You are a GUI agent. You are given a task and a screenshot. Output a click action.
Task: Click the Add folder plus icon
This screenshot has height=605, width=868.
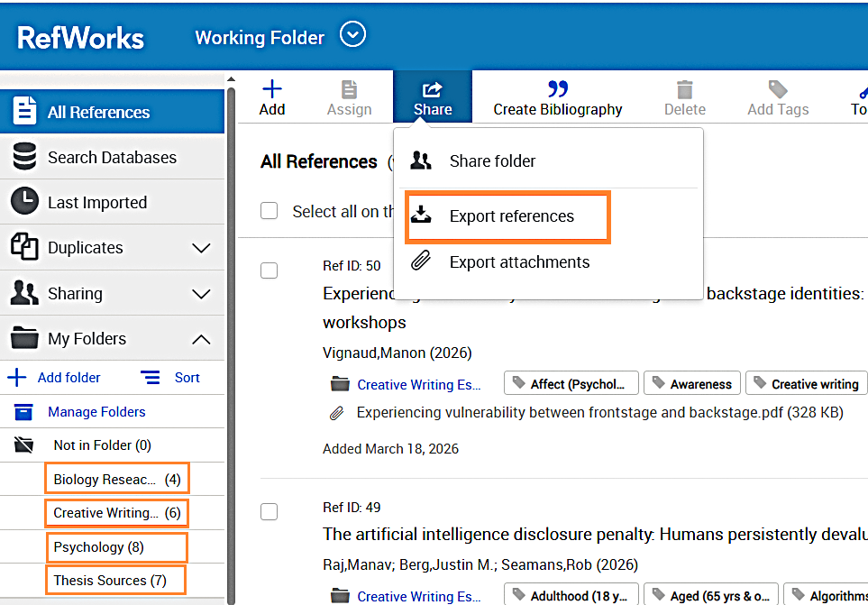pyautogui.click(x=17, y=378)
